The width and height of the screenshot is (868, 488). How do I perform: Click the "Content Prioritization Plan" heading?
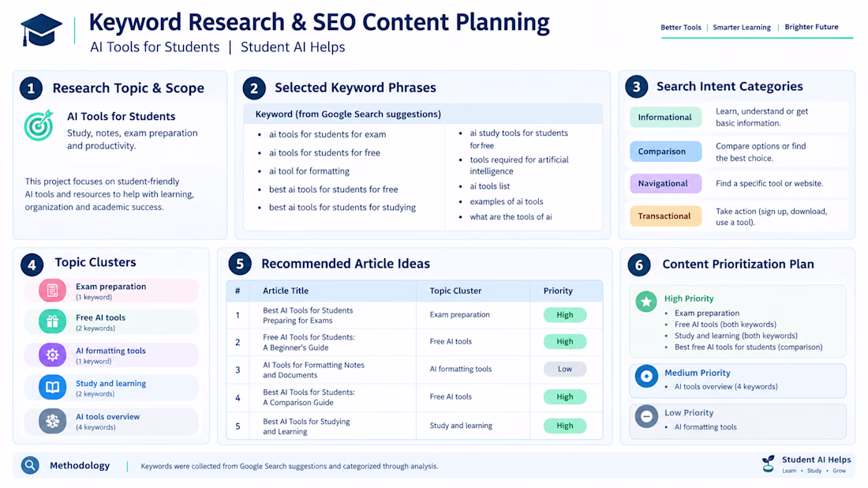(x=738, y=265)
